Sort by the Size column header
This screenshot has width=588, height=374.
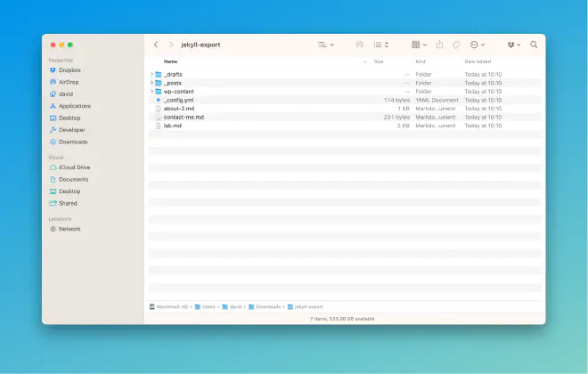point(379,61)
